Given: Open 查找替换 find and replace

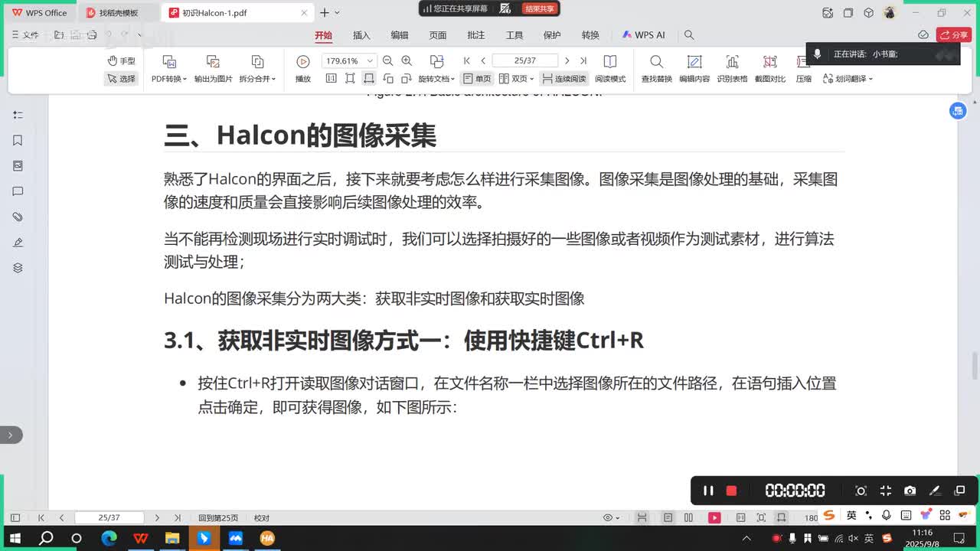Looking at the screenshot, I should tap(657, 68).
